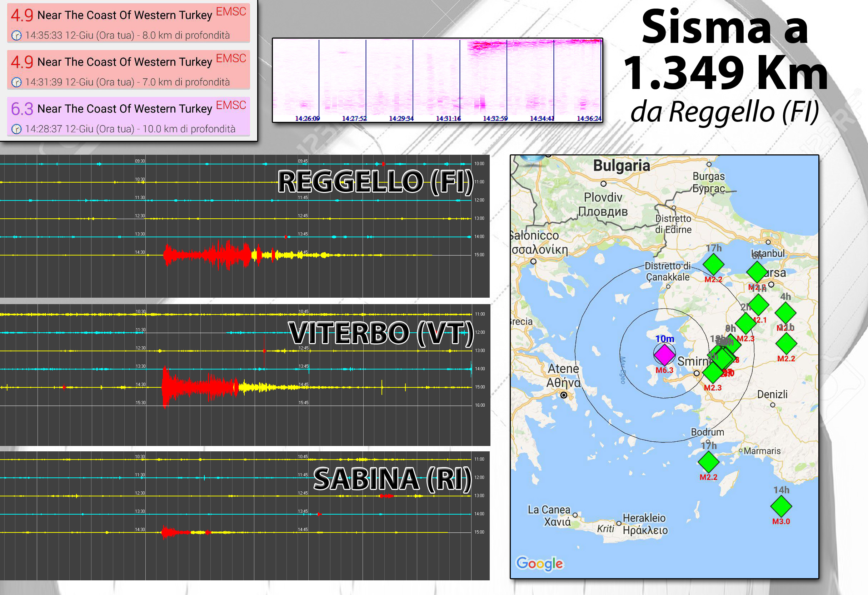Open the 14:31:39 magnitude 4.9 earthquake entry

coord(129,70)
